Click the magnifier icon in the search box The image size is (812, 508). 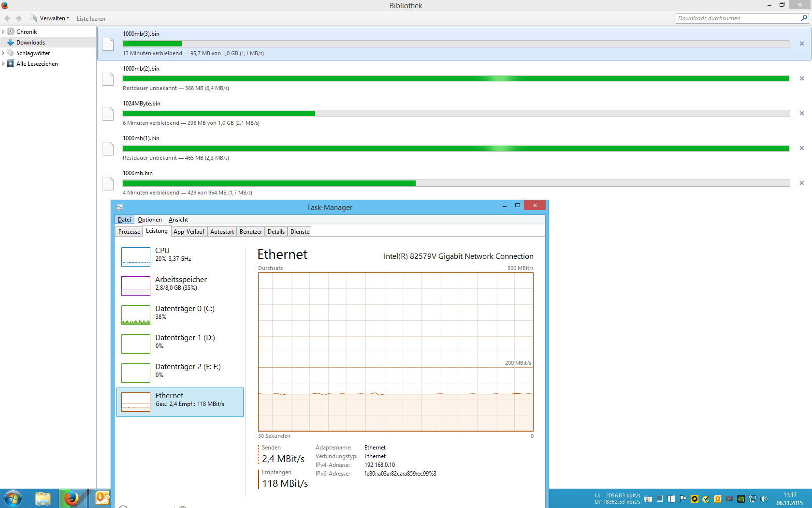(x=804, y=18)
